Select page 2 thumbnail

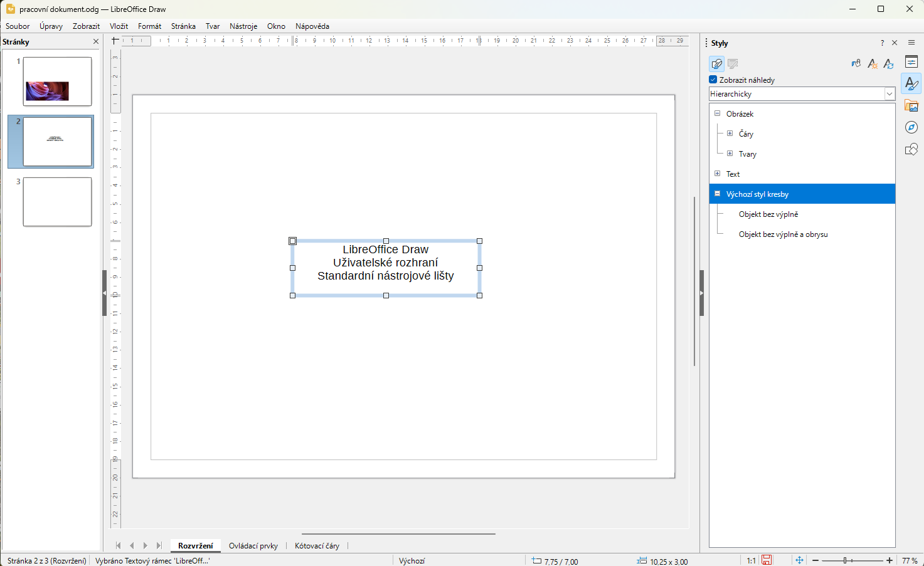[x=57, y=142]
